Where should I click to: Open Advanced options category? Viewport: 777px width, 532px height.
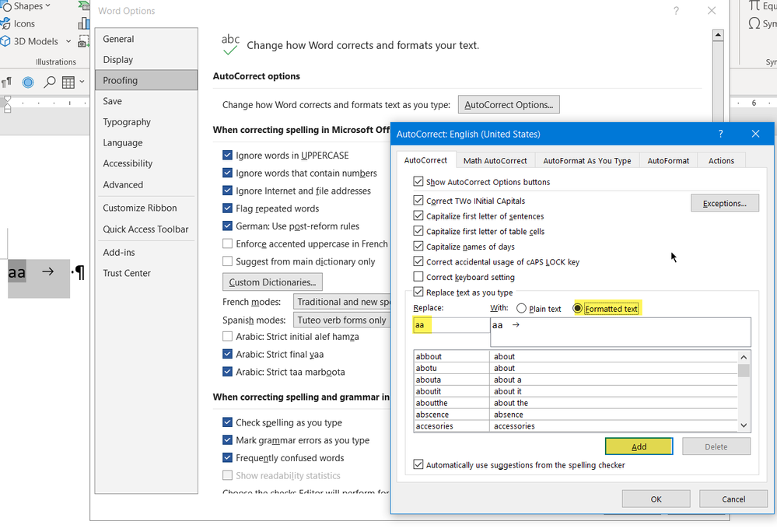[146, 185]
